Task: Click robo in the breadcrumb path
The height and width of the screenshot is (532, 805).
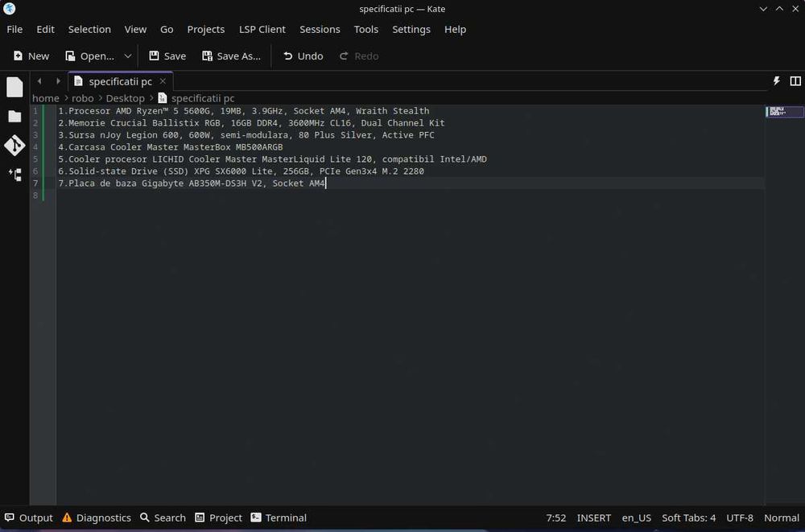Action: click(83, 98)
